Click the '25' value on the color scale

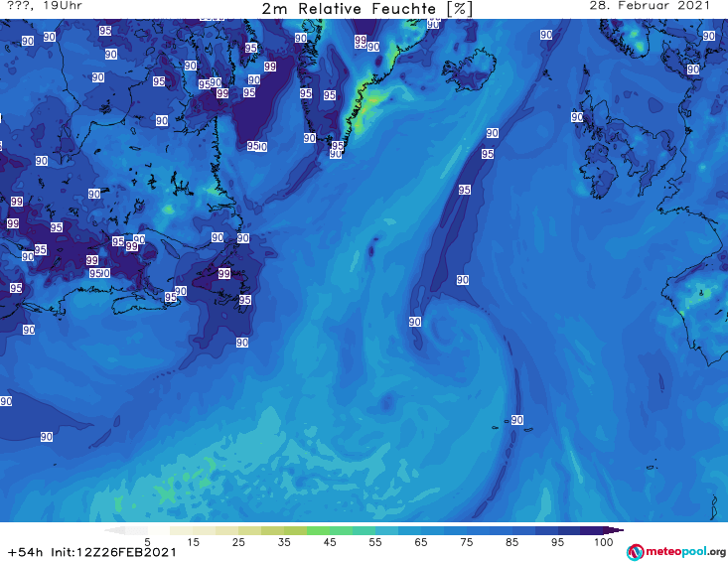pyautogui.click(x=238, y=542)
